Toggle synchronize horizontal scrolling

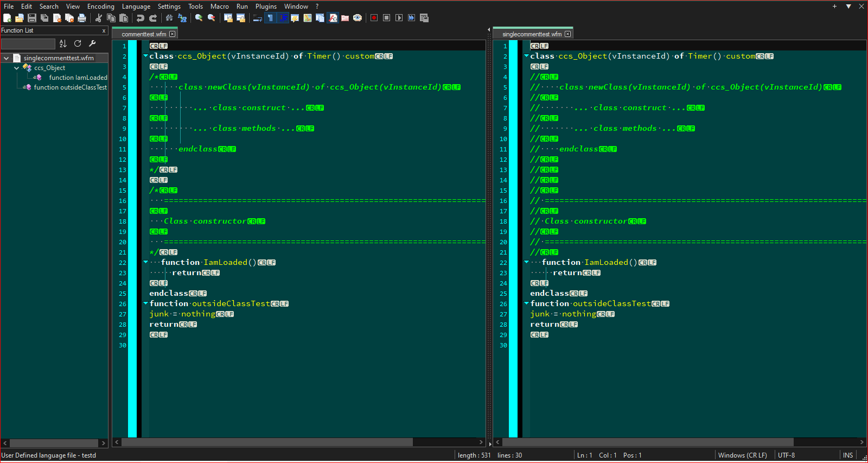[241, 18]
